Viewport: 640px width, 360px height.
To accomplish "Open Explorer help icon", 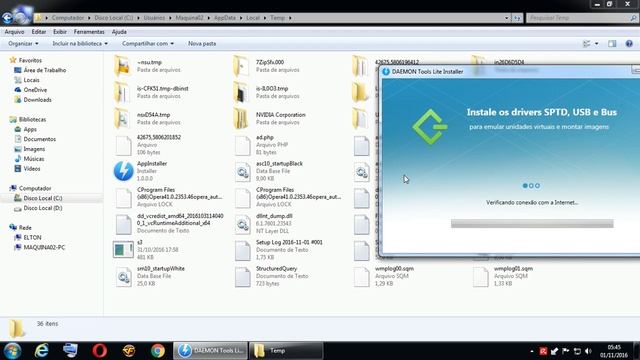I will 629,44.
